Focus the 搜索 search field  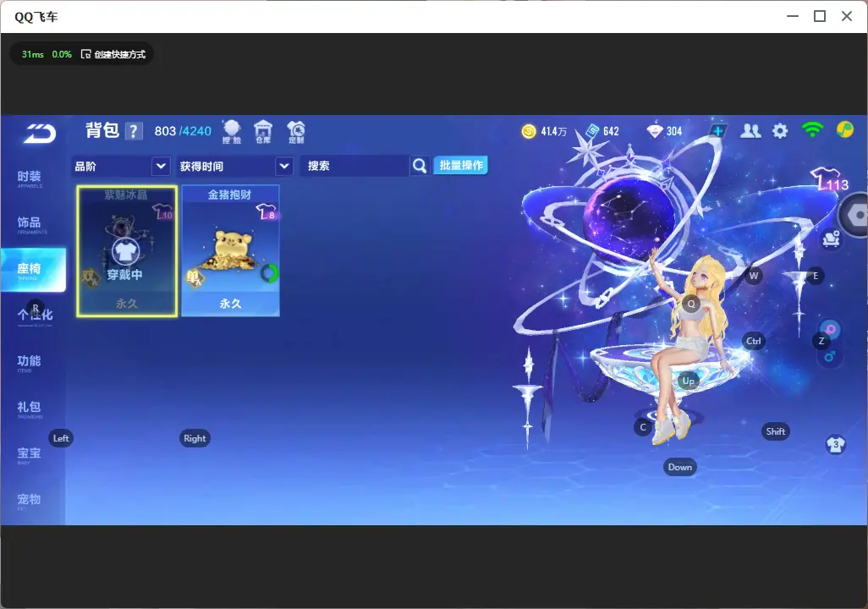click(354, 166)
